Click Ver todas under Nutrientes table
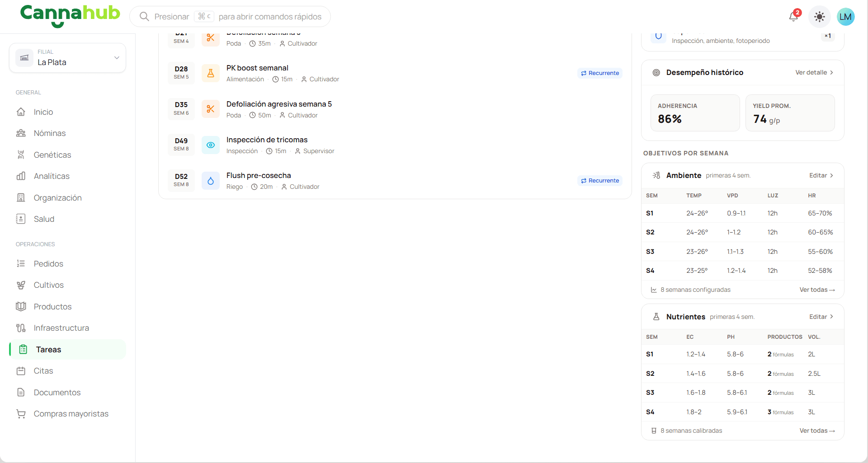 click(x=817, y=430)
